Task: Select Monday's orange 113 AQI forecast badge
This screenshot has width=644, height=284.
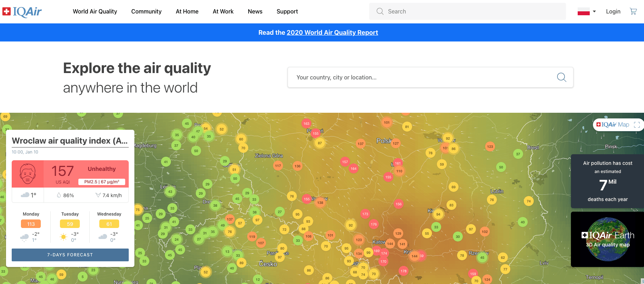Action: (x=31, y=224)
